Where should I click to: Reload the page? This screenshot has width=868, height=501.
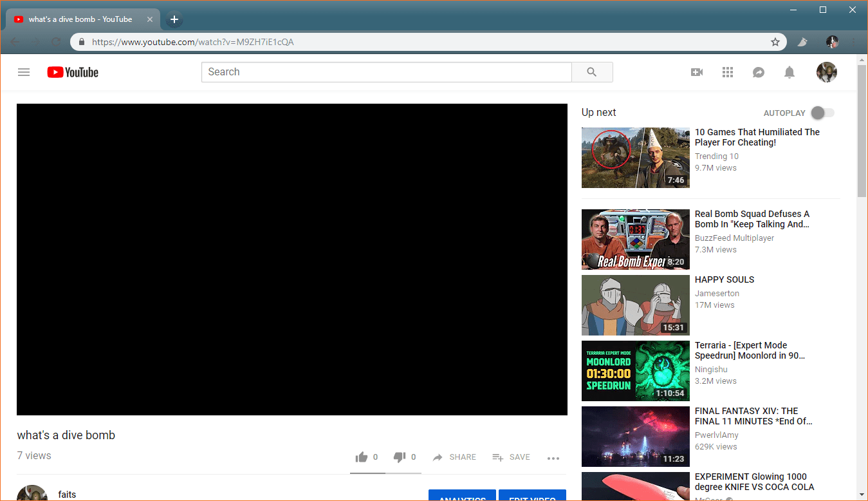click(56, 42)
